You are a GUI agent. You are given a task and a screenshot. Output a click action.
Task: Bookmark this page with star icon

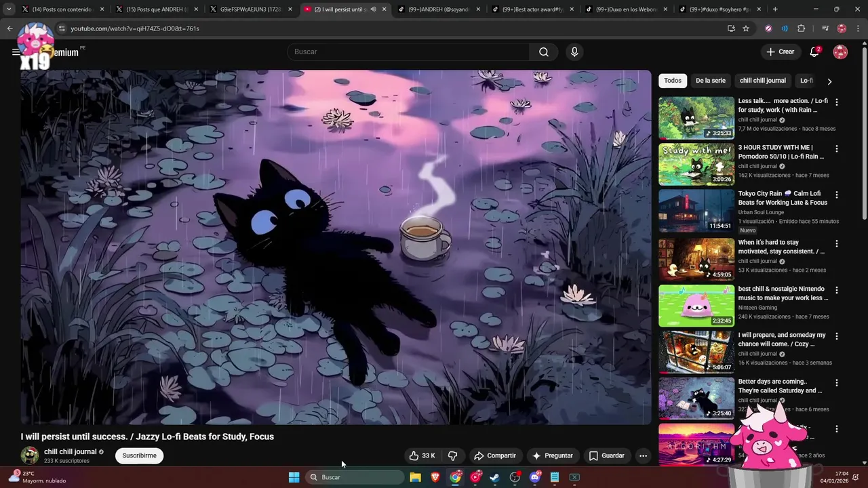746,28
